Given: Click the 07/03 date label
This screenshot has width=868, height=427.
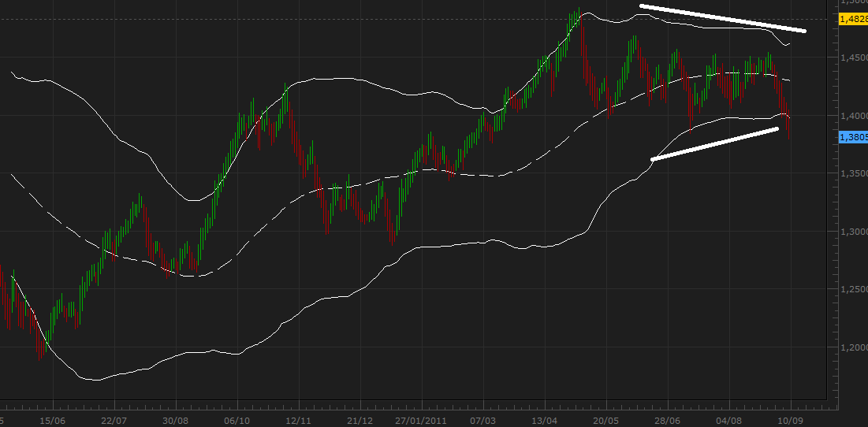Looking at the screenshot, I should pos(484,421).
